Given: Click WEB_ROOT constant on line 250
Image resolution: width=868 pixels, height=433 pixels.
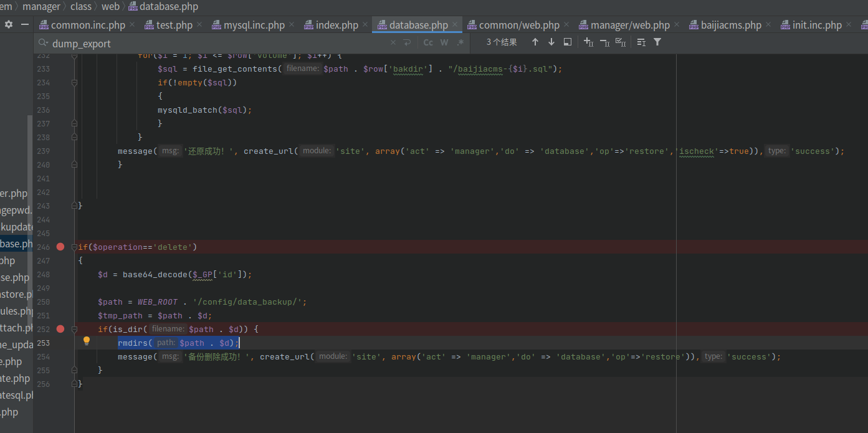Looking at the screenshot, I should [x=158, y=302].
